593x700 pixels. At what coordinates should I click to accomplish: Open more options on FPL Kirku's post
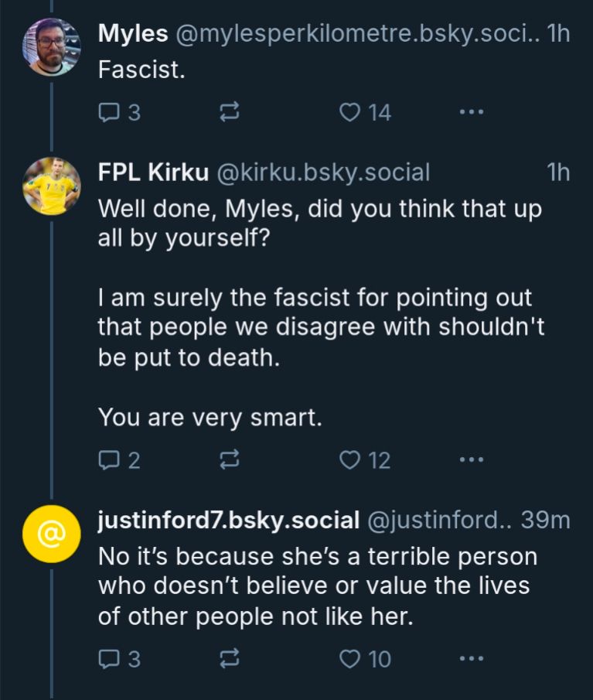[471, 461]
